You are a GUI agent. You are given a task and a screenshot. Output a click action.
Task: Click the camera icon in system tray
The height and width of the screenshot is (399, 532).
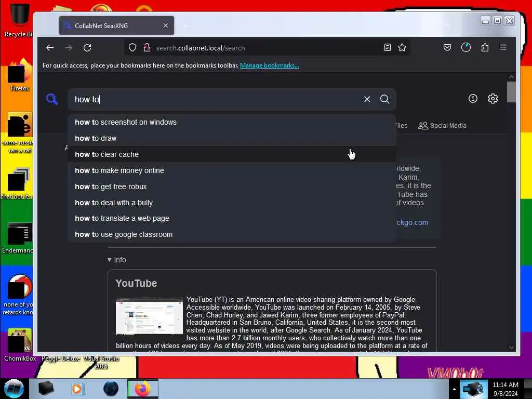473,389
